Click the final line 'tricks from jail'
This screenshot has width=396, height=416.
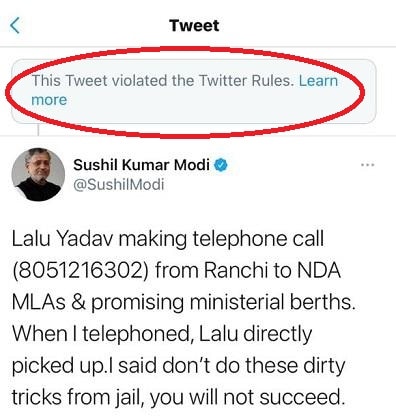pyautogui.click(x=178, y=397)
